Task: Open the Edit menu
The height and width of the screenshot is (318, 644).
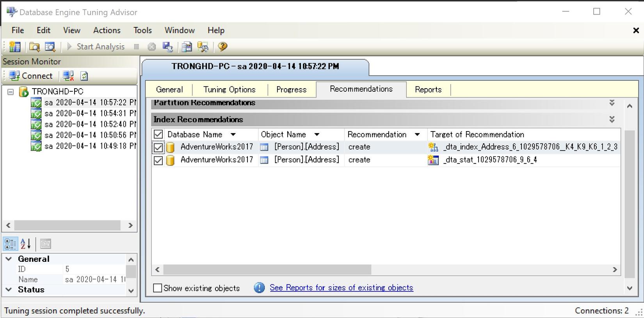Action: (43, 30)
